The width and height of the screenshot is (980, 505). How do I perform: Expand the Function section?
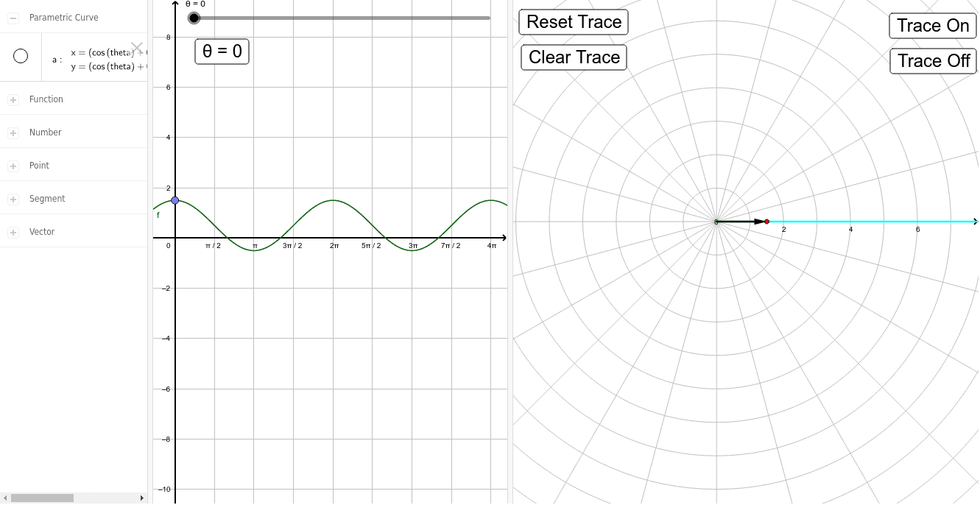pyautogui.click(x=13, y=99)
